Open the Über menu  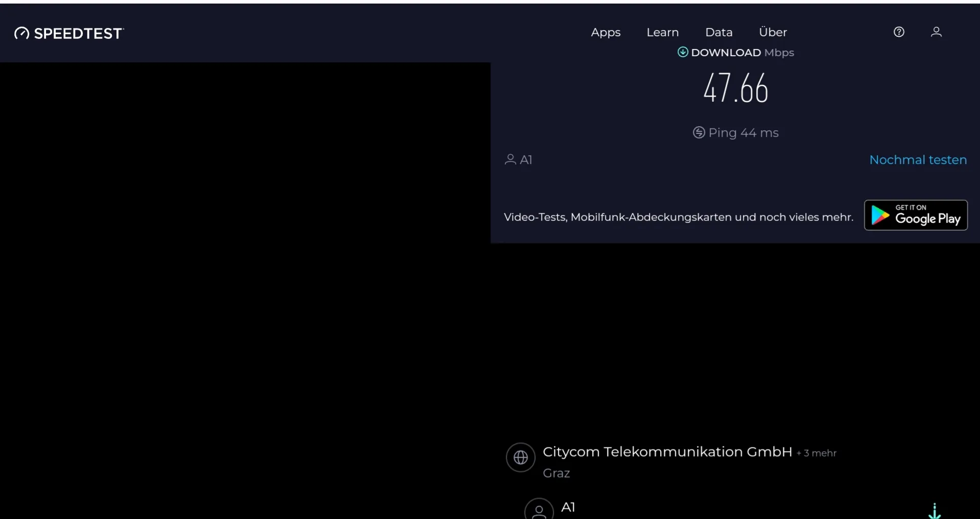[x=773, y=32]
